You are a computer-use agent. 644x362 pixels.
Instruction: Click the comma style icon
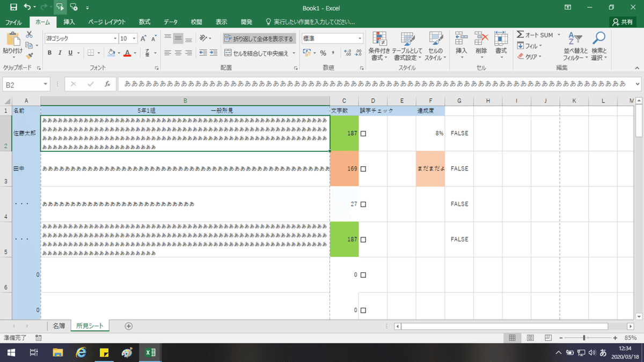point(333,53)
